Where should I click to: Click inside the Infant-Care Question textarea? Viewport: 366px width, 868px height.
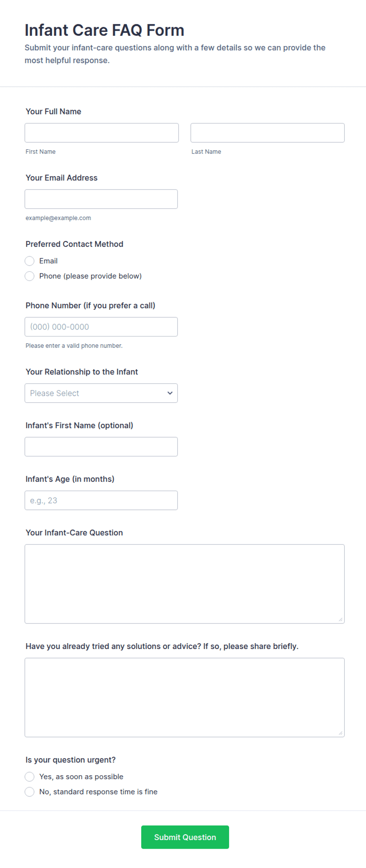(185, 584)
